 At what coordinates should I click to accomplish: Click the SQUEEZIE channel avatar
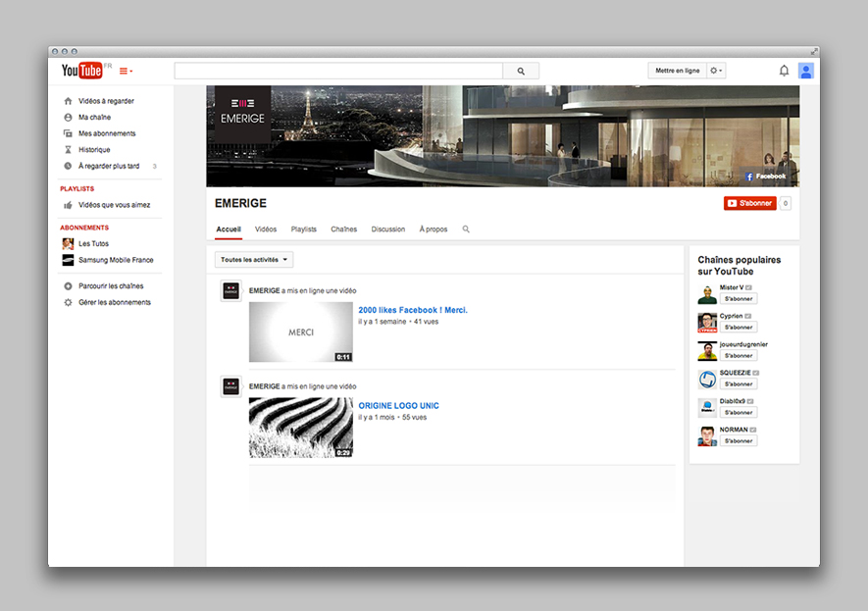(x=707, y=380)
